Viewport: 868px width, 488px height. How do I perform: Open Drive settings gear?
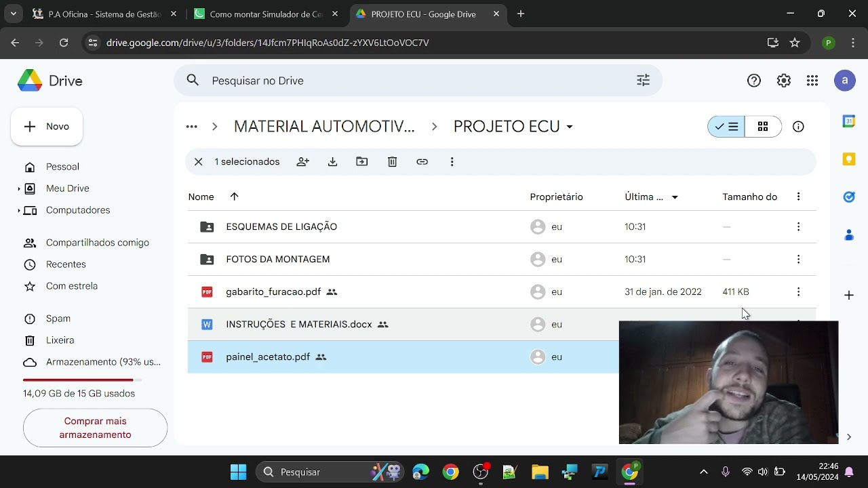click(784, 81)
